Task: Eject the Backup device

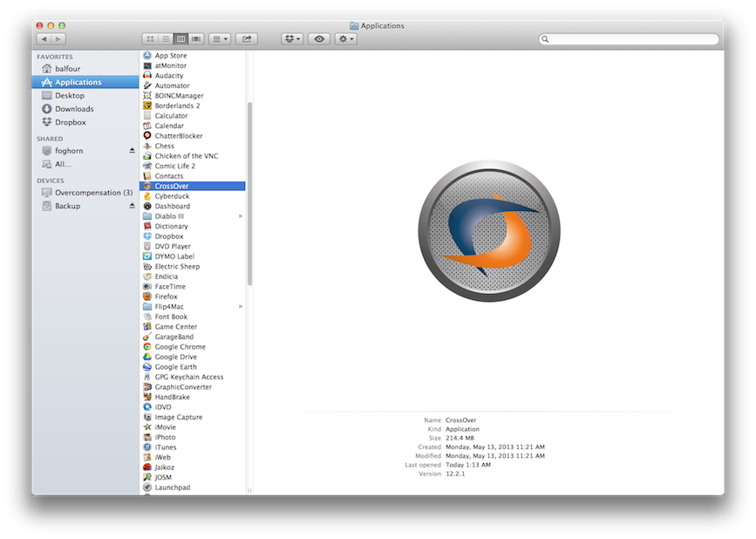Action: click(x=133, y=206)
